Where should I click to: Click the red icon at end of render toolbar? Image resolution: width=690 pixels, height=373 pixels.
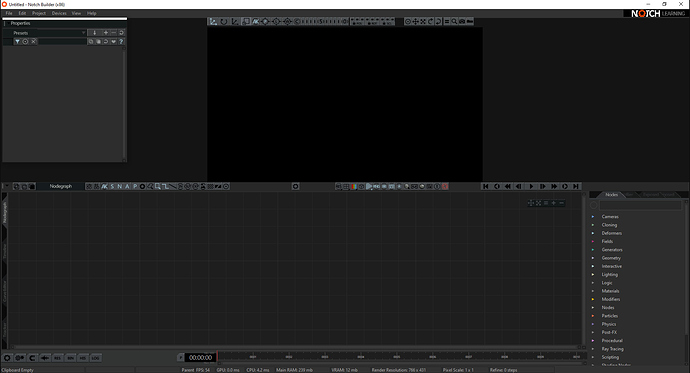point(445,186)
